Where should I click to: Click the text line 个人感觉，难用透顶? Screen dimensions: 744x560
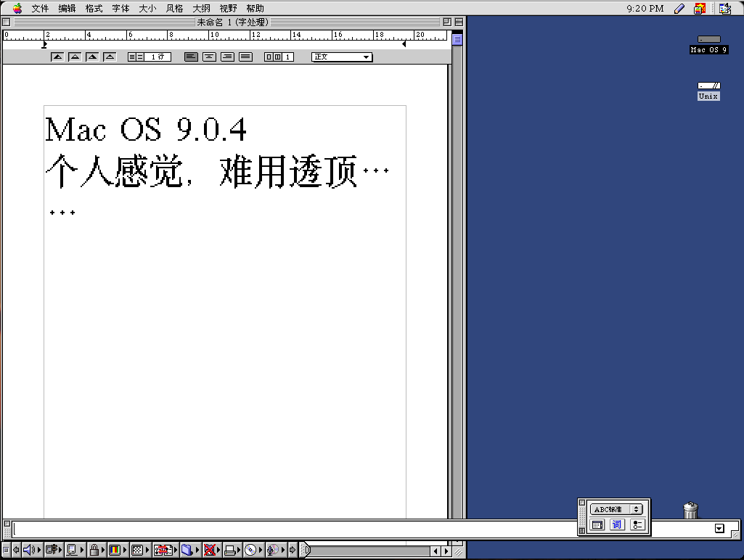[x=201, y=171]
